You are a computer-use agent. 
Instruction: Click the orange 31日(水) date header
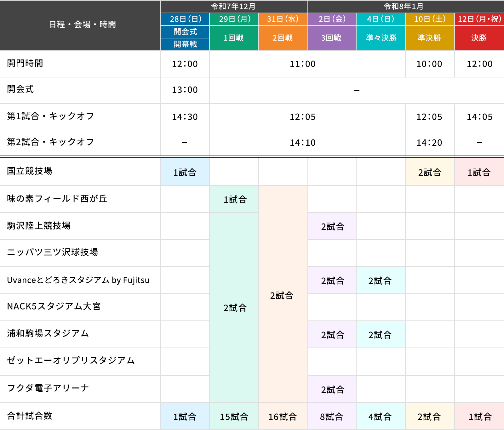click(283, 19)
